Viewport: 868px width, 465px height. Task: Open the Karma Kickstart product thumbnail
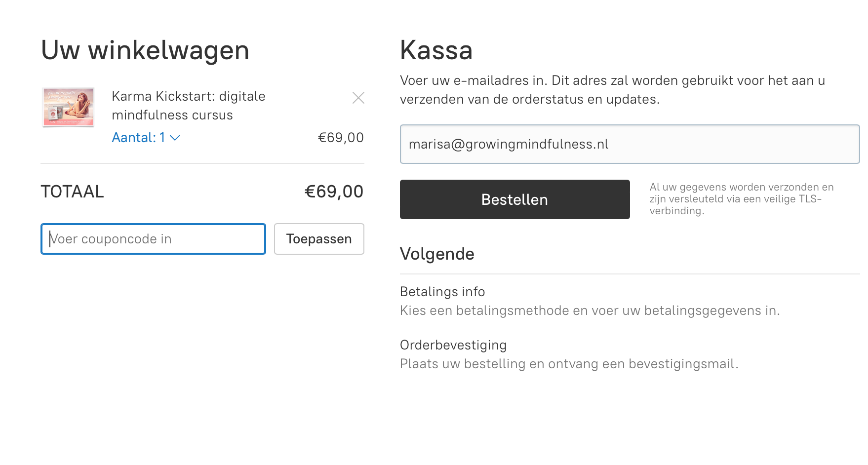(x=68, y=107)
